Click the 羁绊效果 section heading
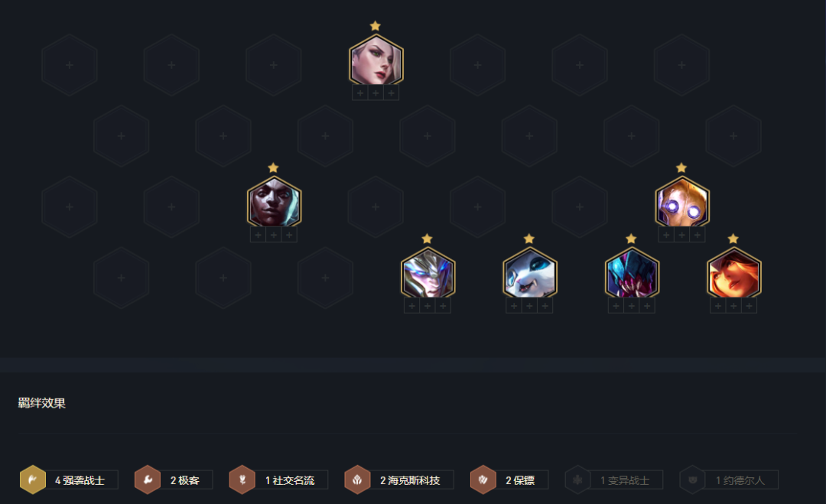The width and height of the screenshot is (826, 504). click(41, 403)
